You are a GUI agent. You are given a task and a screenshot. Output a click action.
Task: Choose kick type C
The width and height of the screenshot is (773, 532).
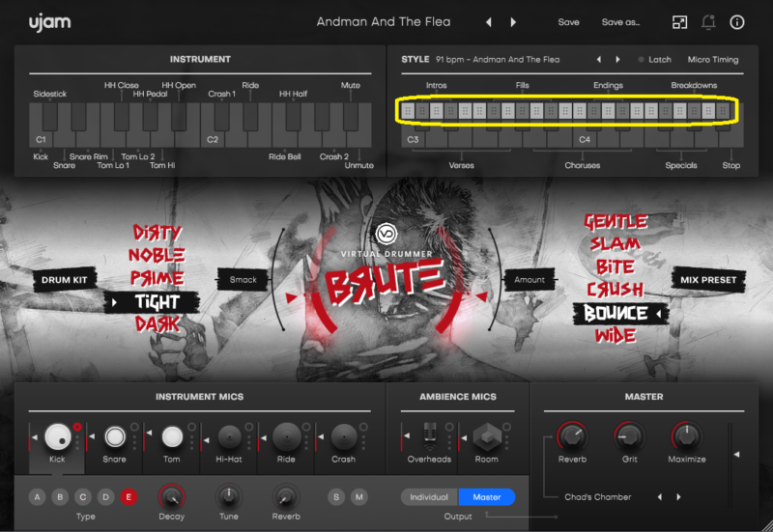(x=83, y=497)
